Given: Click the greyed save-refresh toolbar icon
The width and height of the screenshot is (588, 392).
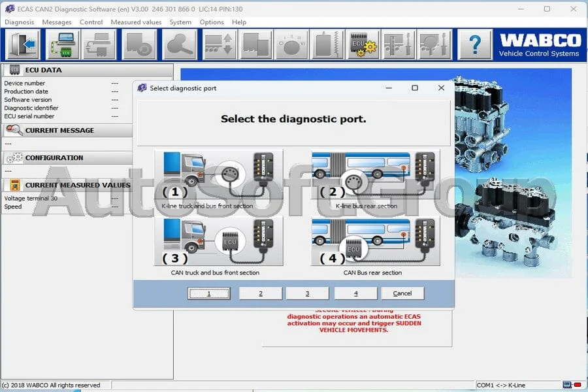Looking at the screenshot, I should [x=139, y=44].
